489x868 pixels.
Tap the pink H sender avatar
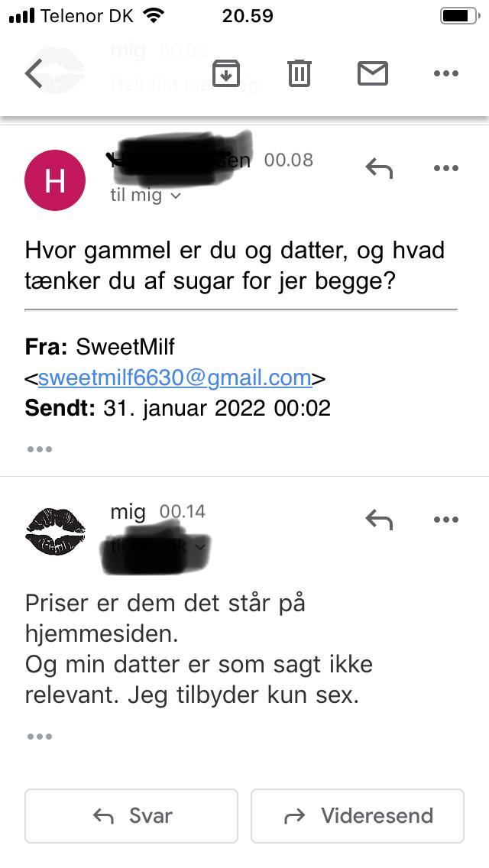pyautogui.click(x=55, y=180)
